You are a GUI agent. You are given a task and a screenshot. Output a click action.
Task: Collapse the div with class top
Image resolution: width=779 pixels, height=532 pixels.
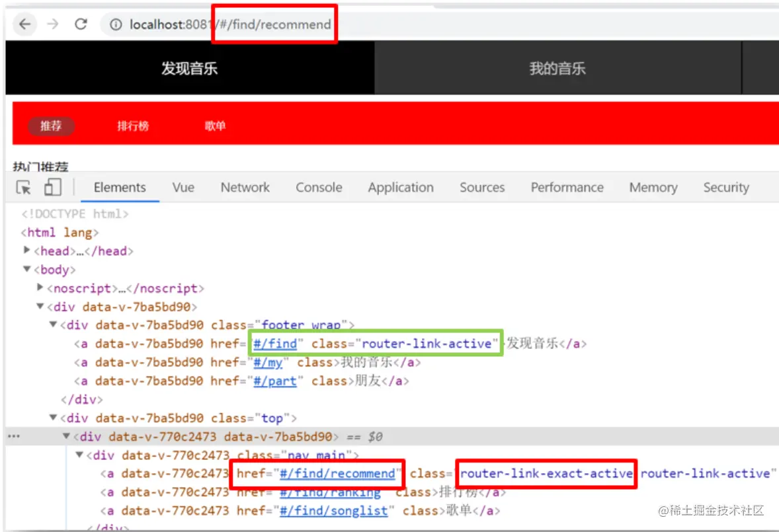click(x=53, y=418)
